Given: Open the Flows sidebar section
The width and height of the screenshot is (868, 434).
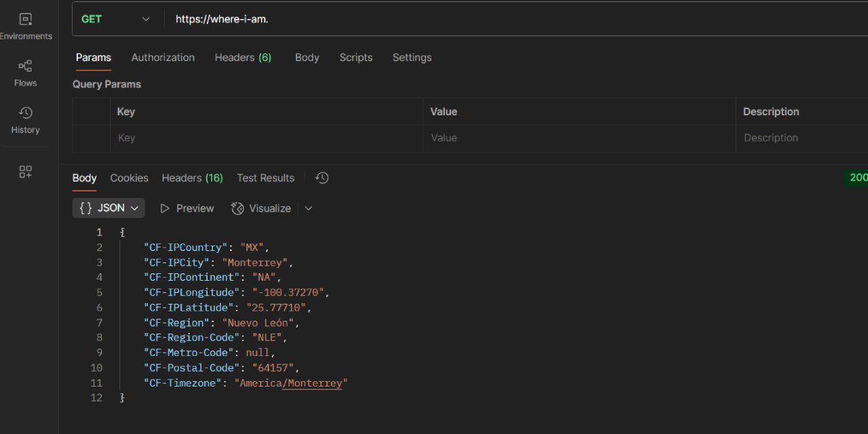Looking at the screenshot, I should click(x=26, y=73).
